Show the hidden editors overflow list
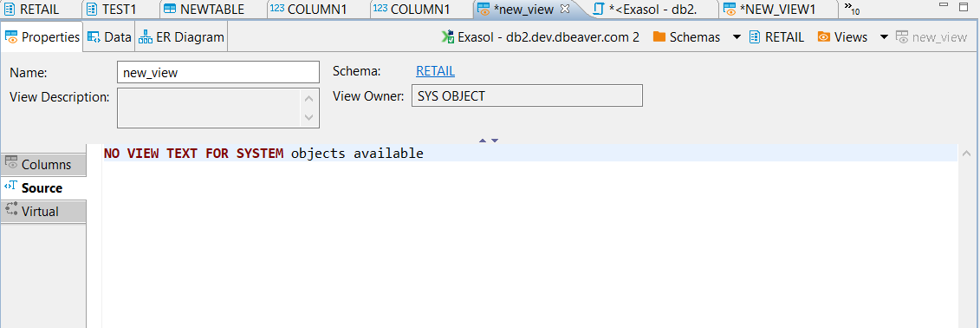 pos(851,9)
